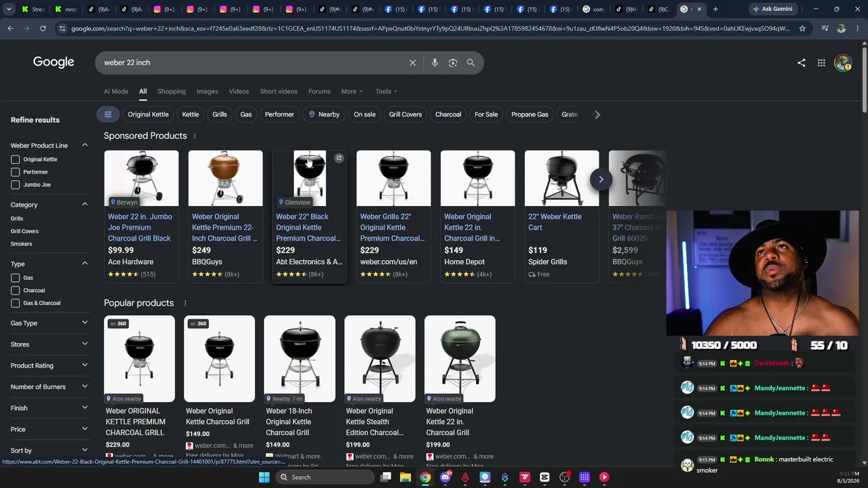
Task: Open Popular products three-dot menu
Action: pyautogui.click(x=185, y=303)
